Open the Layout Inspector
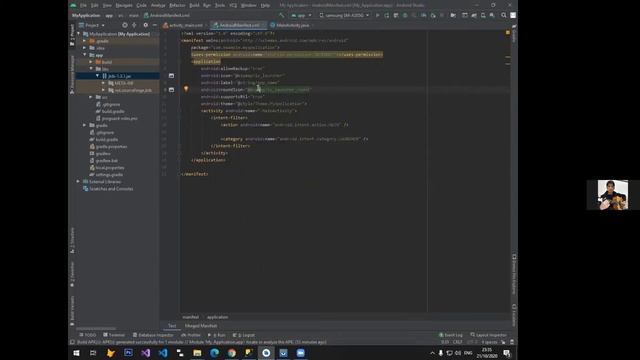The width and height of the screenshot is (640, 360). click(489, 335)
